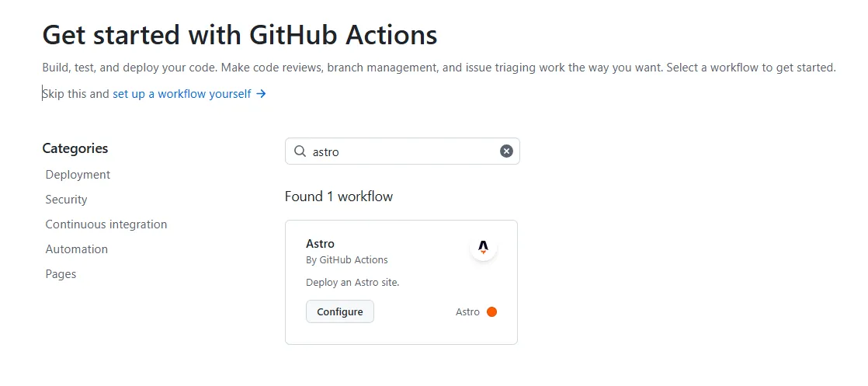Click the 'Deploy an Astro site.' description
This screenshot has width=868, height=386.
pos(352,283)
